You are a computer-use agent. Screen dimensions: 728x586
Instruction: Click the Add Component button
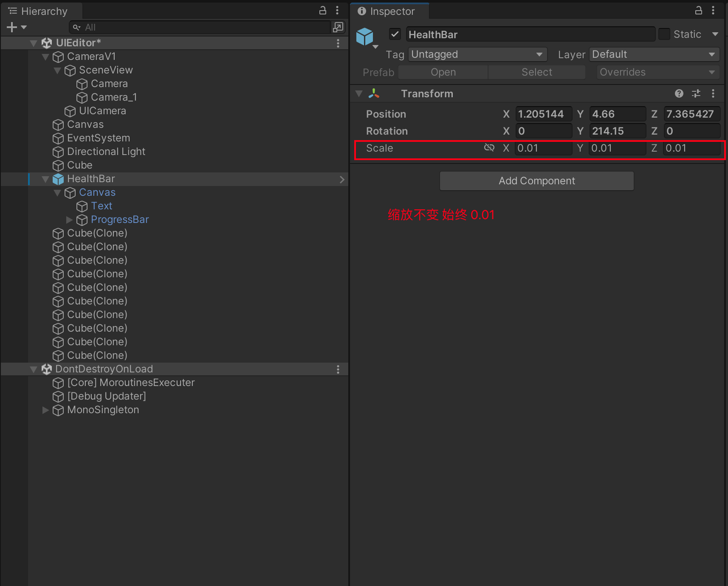click(536, 181)
